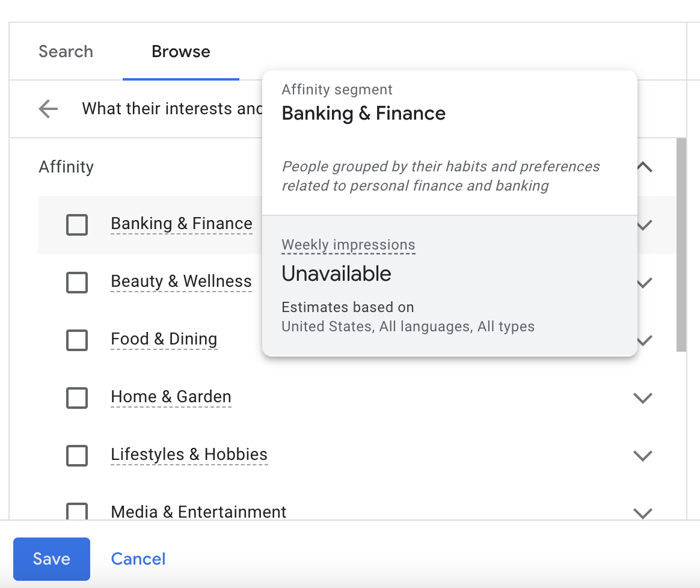This screenshot has height=588, width=700.
Task: Expand the Food & Dining chevron
Action: click(645, 340)
